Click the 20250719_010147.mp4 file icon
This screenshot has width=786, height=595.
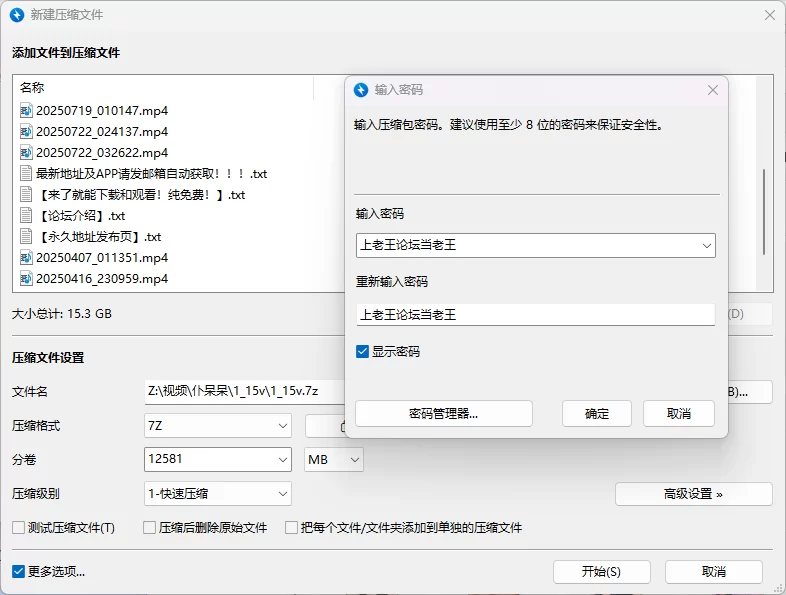[26, 110]
